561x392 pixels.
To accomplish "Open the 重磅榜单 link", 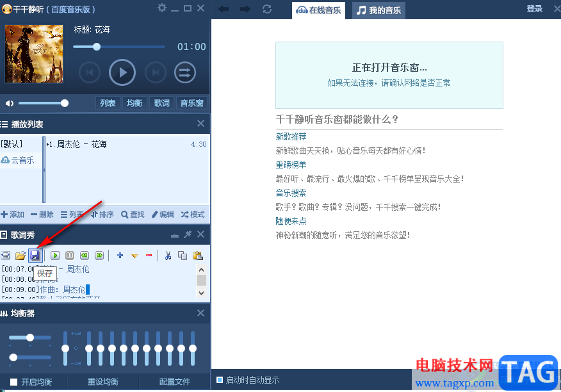I will (291, 165).
